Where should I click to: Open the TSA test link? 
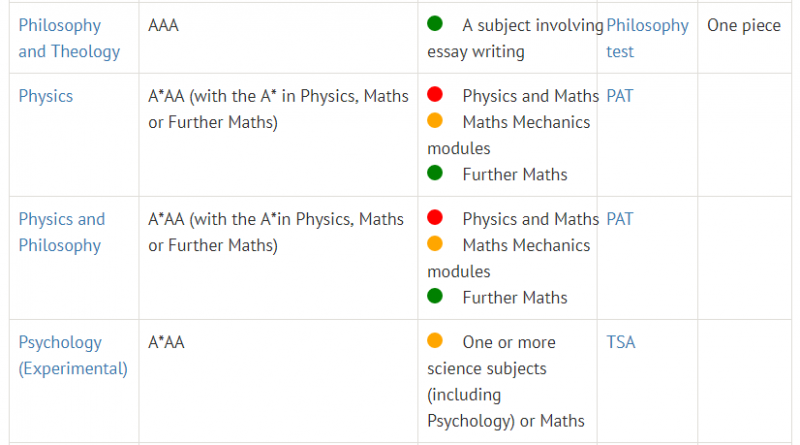[x=620, y=342]
